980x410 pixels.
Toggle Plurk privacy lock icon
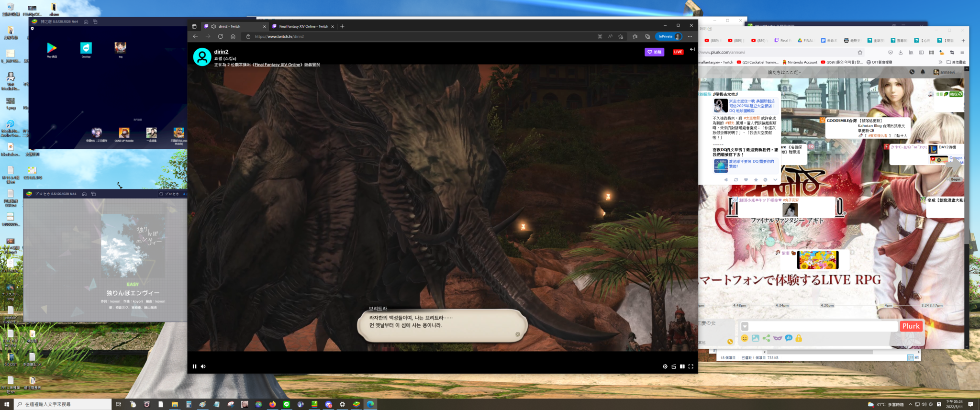click(x=799, y=338)
